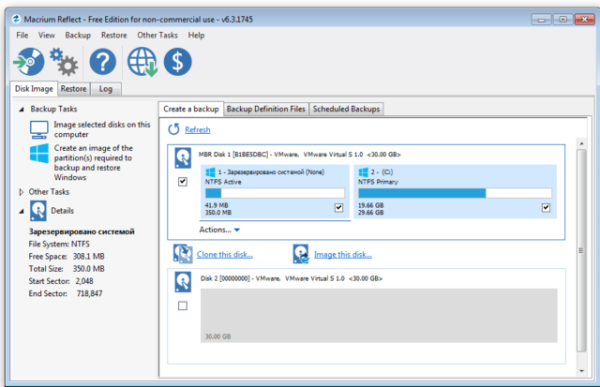Click the Image this disk link
The image size is (600, 387).
tap(343, 255)
